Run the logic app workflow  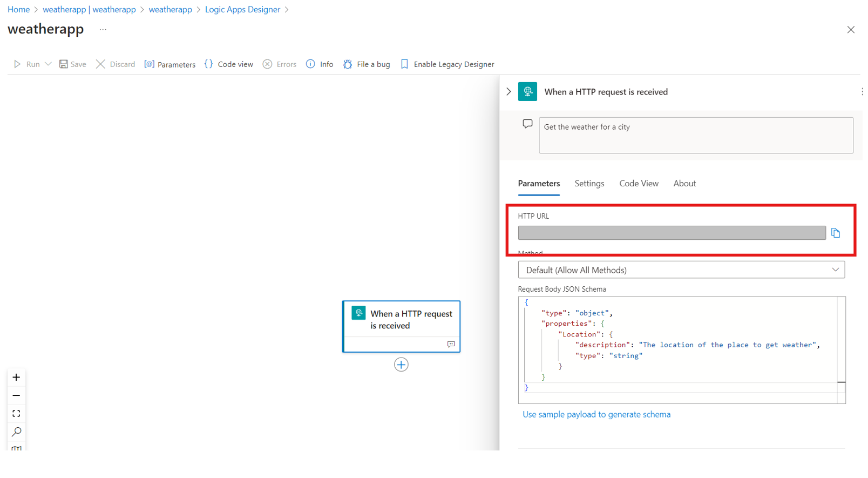pyautogui.click(x=26, y=64)
